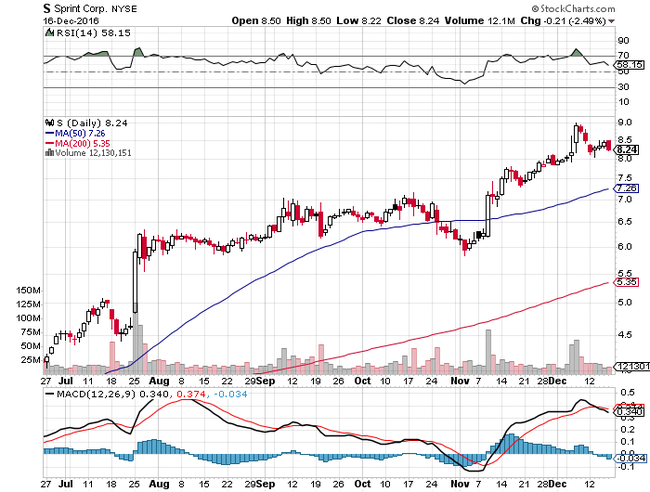650x492 pixels.
Task: Click the RSI indicator icon beside RSI(14)
Action: [49, 32]
